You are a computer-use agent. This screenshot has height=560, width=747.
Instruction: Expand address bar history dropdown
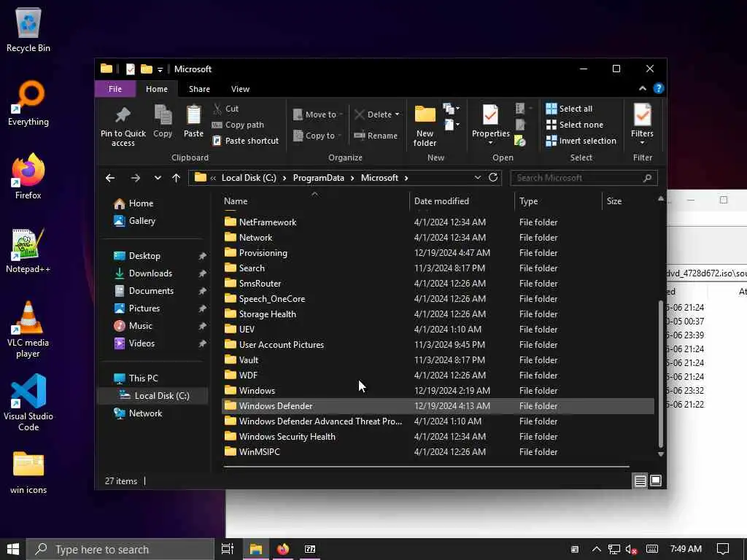[x=477, y=178]
